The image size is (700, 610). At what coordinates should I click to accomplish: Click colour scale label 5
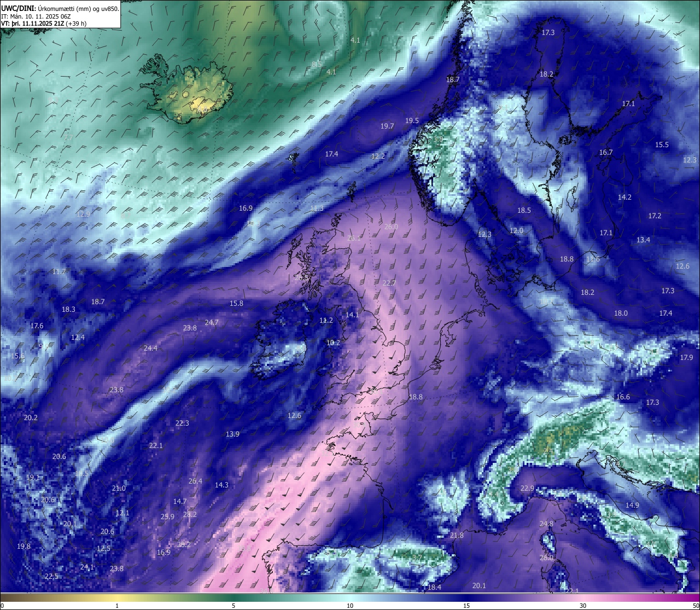pyautogui.click(x=234, y=606)
